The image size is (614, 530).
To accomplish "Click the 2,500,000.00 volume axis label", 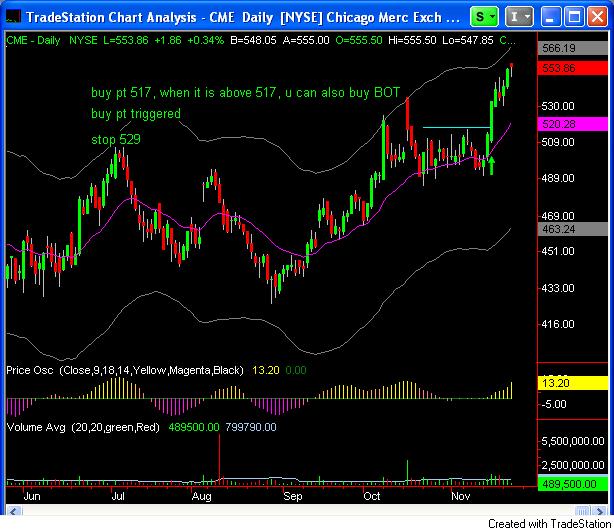I will (573, 465).
